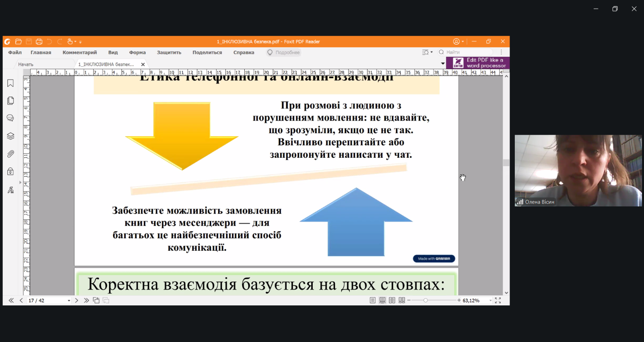
Task: Go to the last page with double arrow
Action: pyautogui.click(x=86, y=301)
